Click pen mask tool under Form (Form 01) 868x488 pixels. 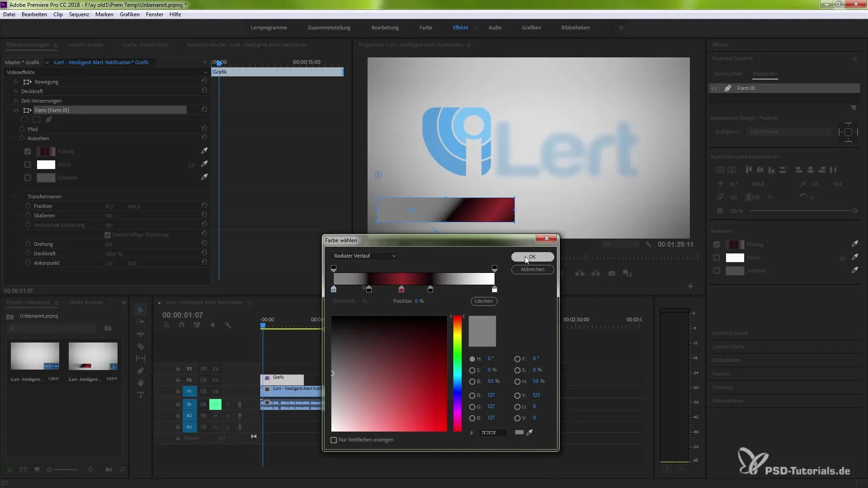coord(49,120)
